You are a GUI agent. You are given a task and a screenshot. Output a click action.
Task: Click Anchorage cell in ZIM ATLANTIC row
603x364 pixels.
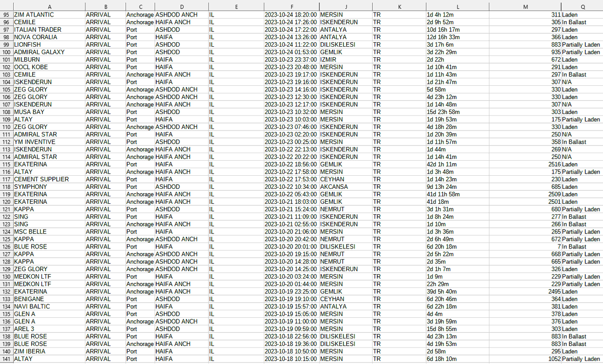click(x=140, y=15)
